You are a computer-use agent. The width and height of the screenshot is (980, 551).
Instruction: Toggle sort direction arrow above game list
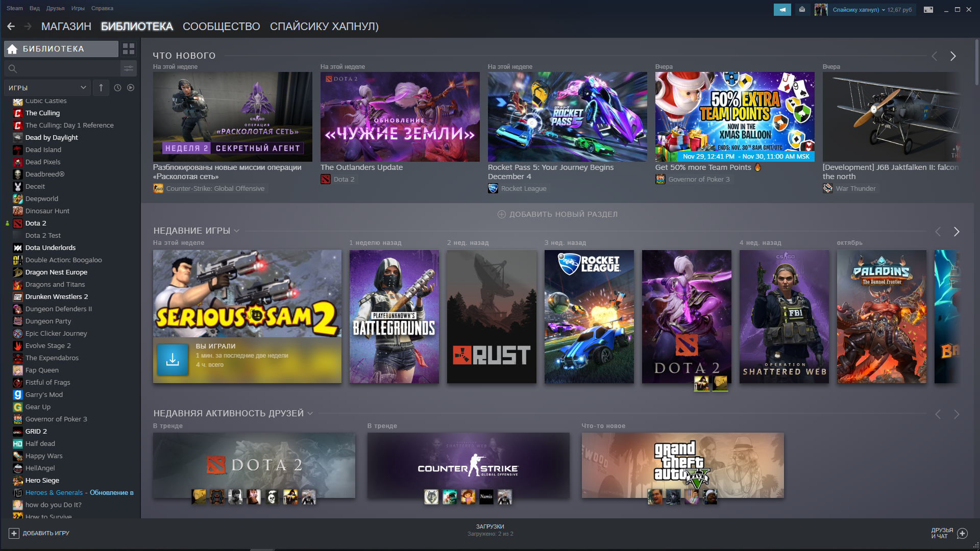[101, 88]
